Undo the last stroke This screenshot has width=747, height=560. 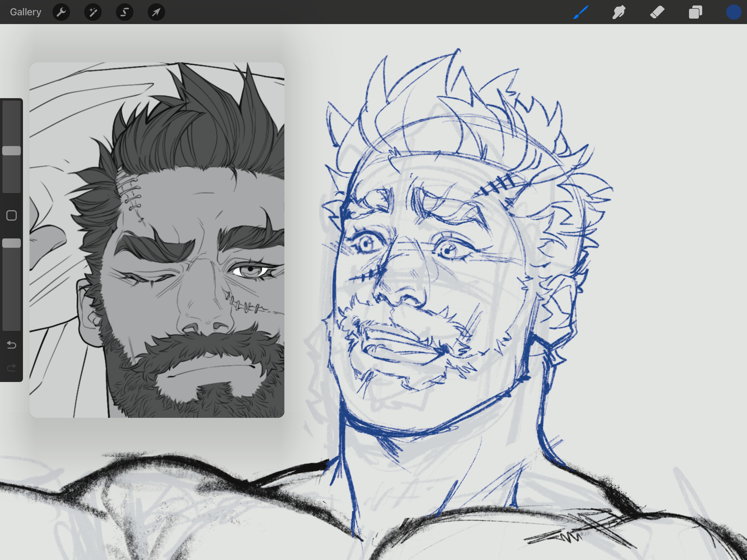[x=11, y=345]
